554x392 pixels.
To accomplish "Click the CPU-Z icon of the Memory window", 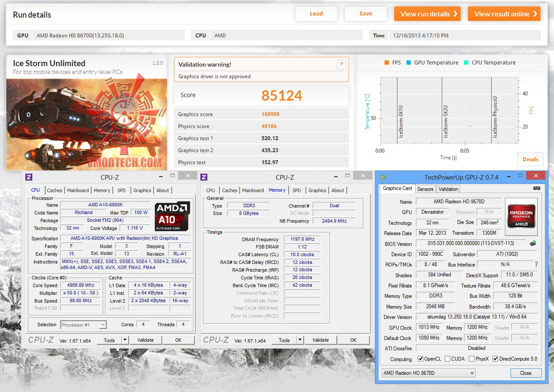I will 204,177.
